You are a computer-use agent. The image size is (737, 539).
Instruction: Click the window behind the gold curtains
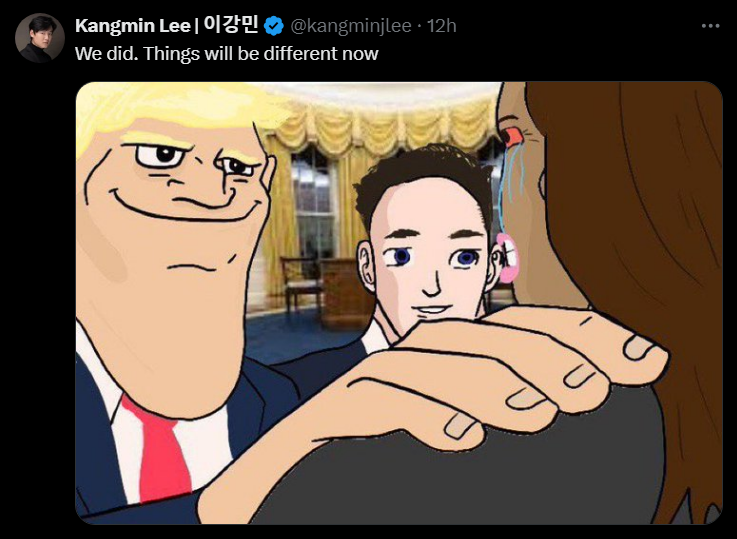point(314,200)
